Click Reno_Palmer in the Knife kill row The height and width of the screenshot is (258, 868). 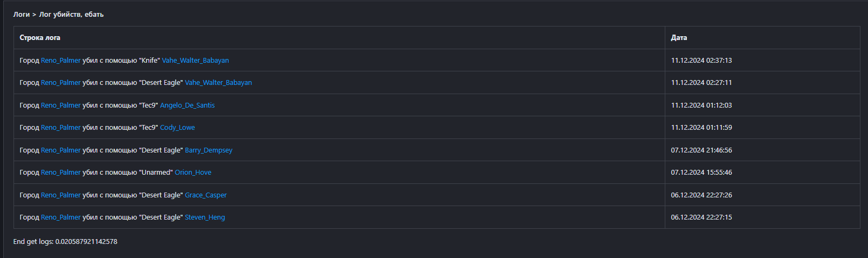(x=61, y=61)
